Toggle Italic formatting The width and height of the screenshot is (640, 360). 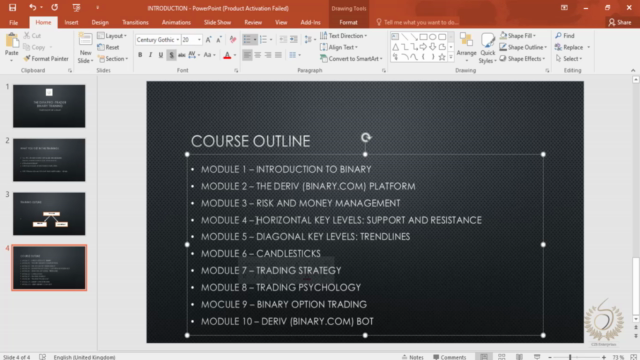(x=150, y=55)
